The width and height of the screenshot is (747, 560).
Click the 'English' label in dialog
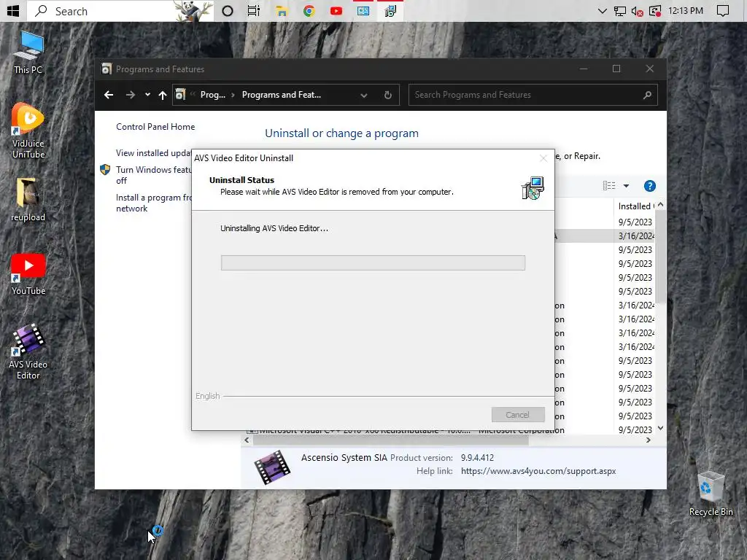pos(208,396)
